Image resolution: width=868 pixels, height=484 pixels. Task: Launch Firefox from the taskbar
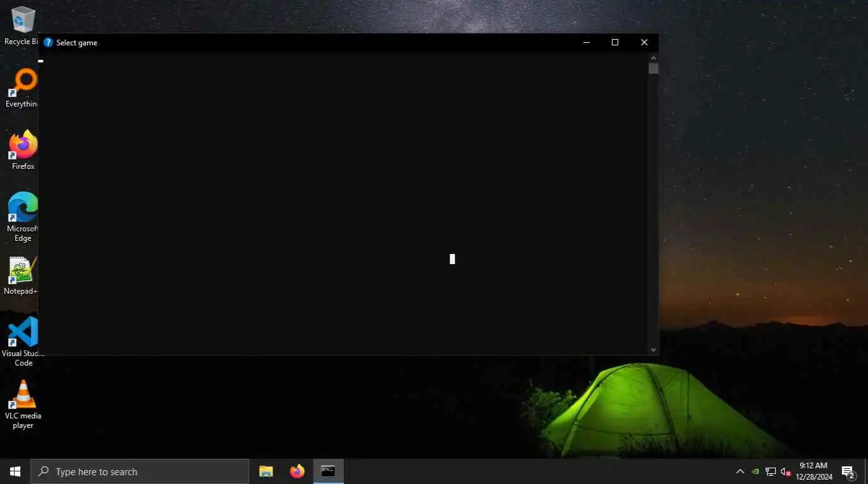[x=297, y=471]
